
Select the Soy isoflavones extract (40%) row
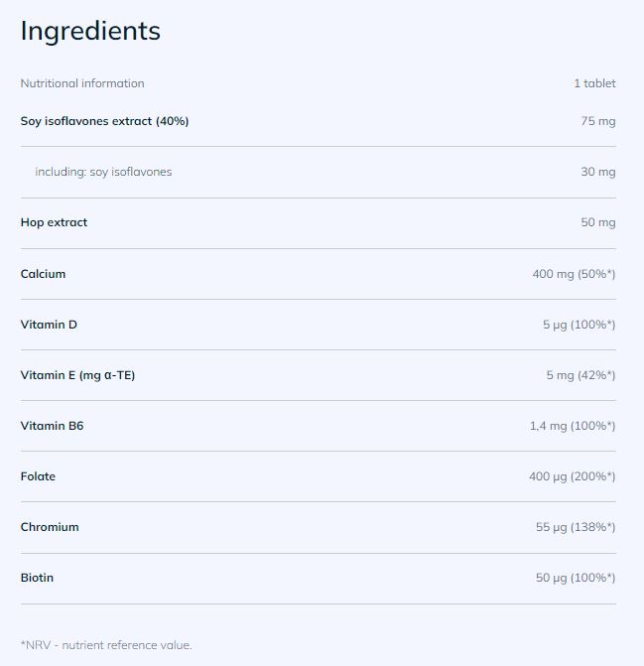(104, 121)
